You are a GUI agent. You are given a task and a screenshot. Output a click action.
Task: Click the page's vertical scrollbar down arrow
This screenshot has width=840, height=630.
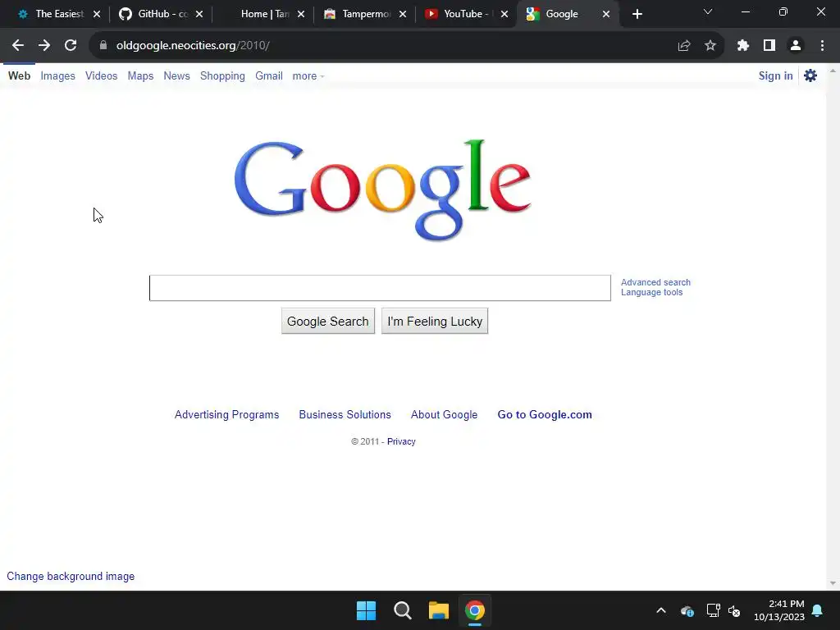pyautogui.click(x=833, y=583)
